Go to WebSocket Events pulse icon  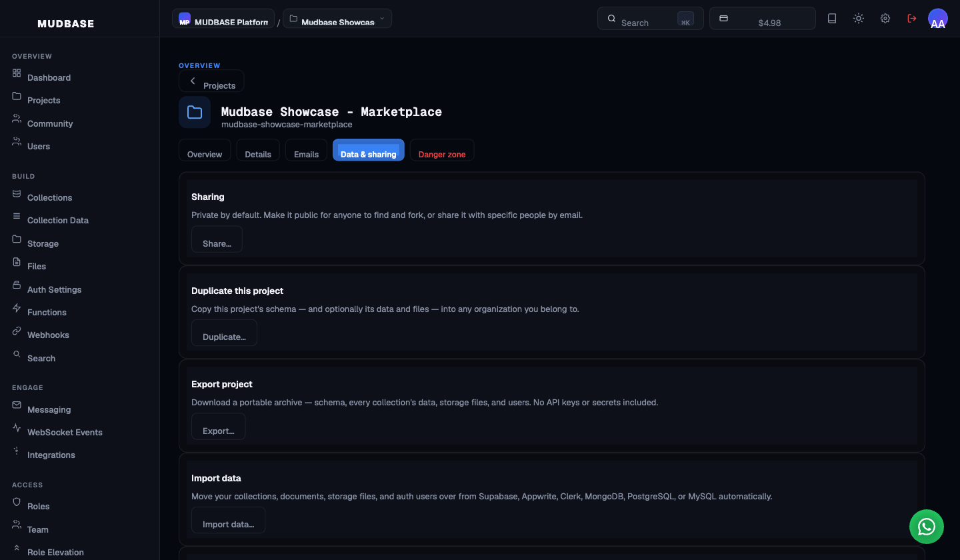tap(17, 427)
